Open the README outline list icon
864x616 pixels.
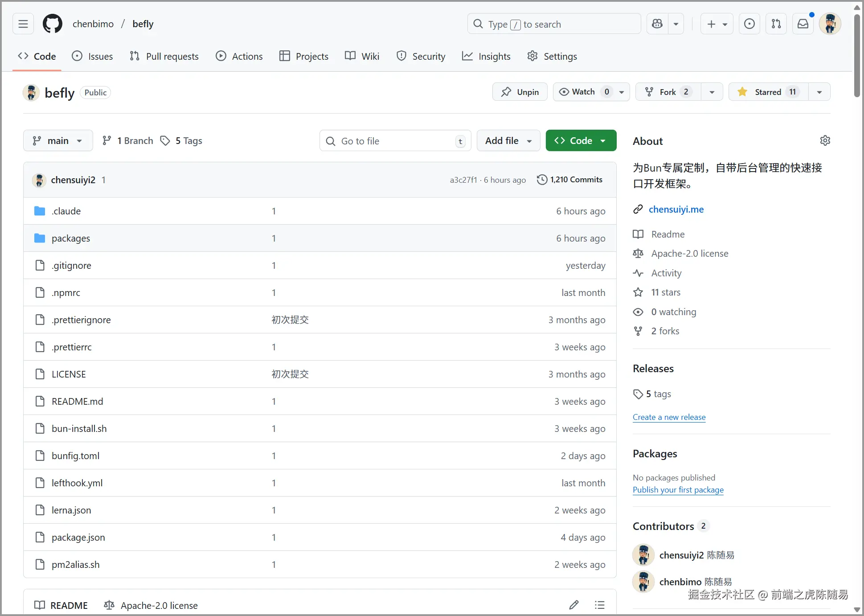(600, 605)
